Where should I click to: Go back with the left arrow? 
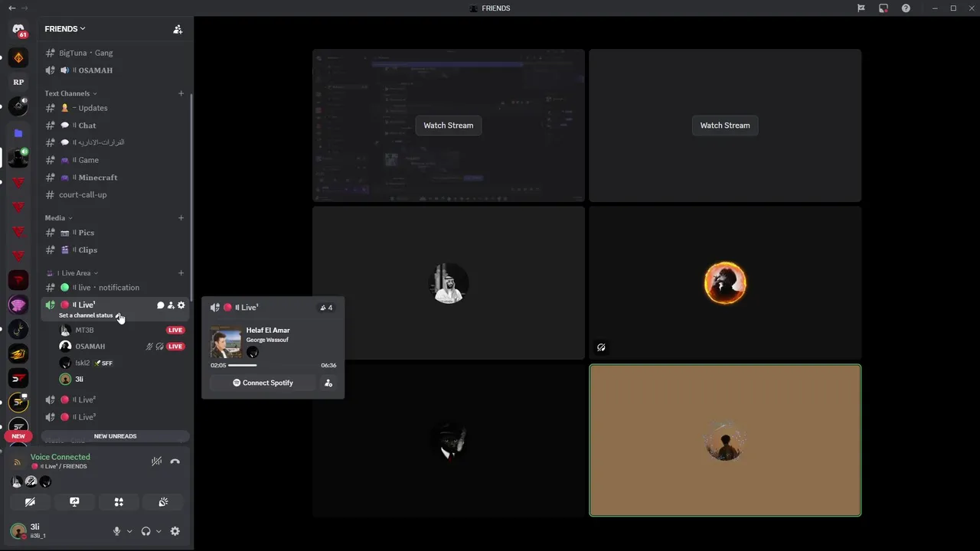point(11,8)
